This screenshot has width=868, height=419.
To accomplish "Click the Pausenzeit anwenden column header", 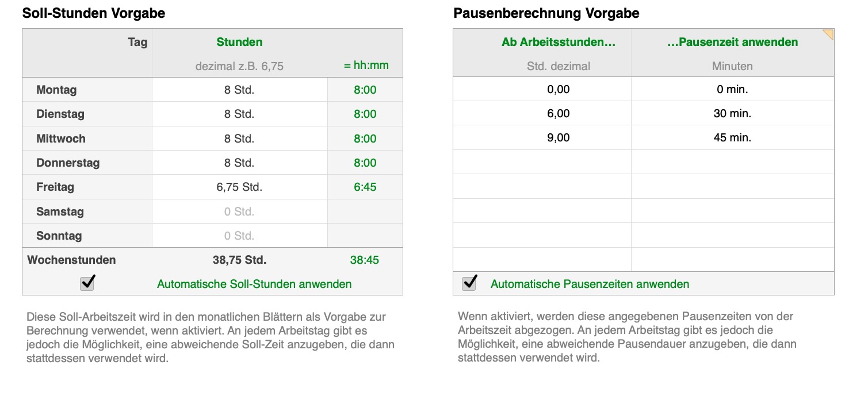I will [732, 42].
